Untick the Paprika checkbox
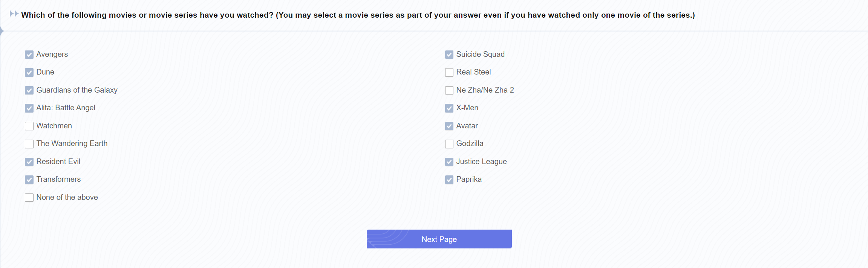Image resolution: width=868 pixels, height=268 pixels. coord(449,180)
